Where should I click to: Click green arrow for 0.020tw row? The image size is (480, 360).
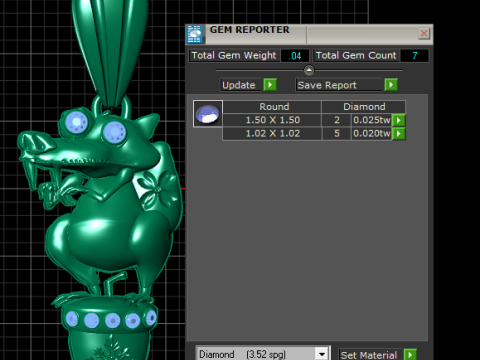coord(399,134)
